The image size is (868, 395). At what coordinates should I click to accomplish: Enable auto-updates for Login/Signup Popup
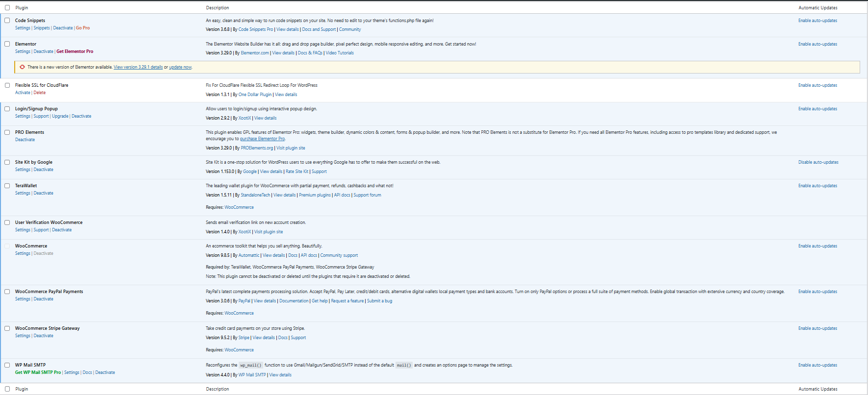pos(818,109)
